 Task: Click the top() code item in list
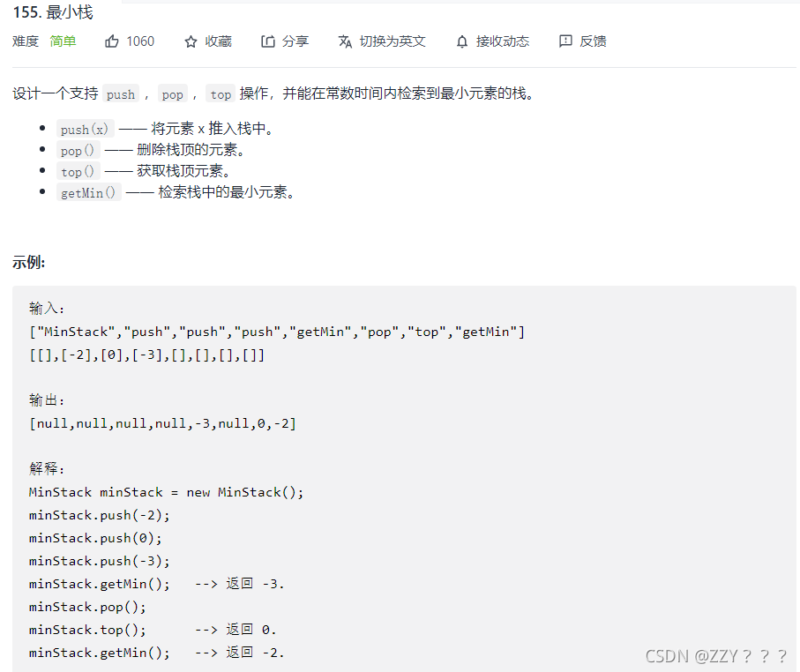click(78, 171)
